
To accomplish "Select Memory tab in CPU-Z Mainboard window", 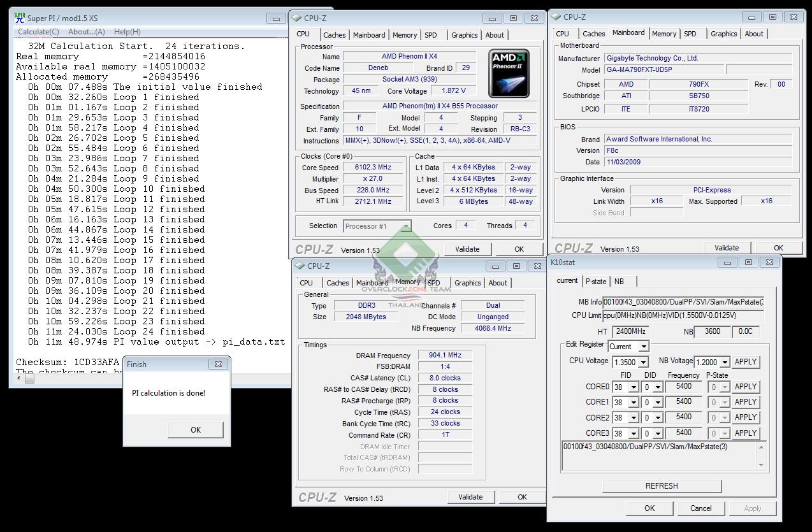I will pos(664,34).
